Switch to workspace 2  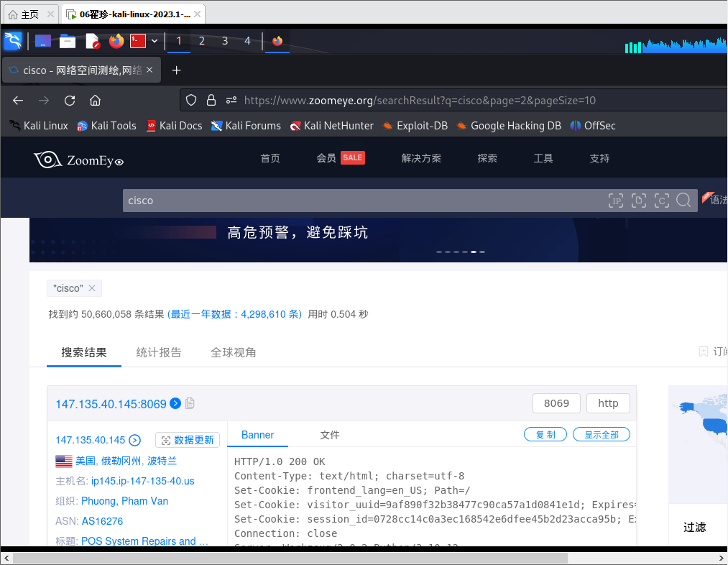[201, 41]
